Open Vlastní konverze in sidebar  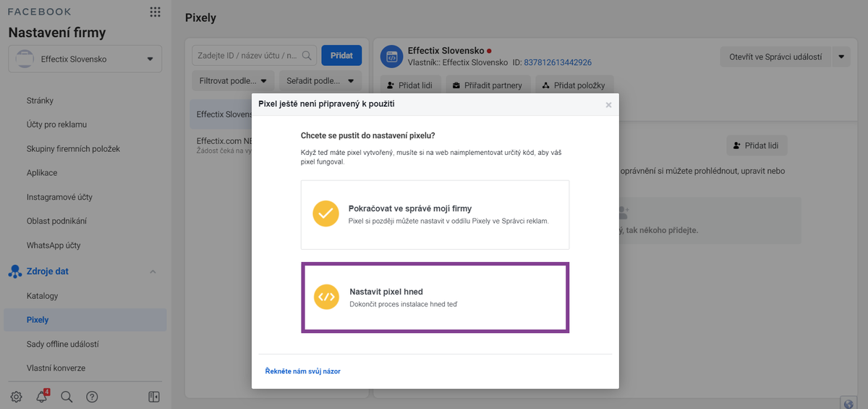(x=56, y=368)
